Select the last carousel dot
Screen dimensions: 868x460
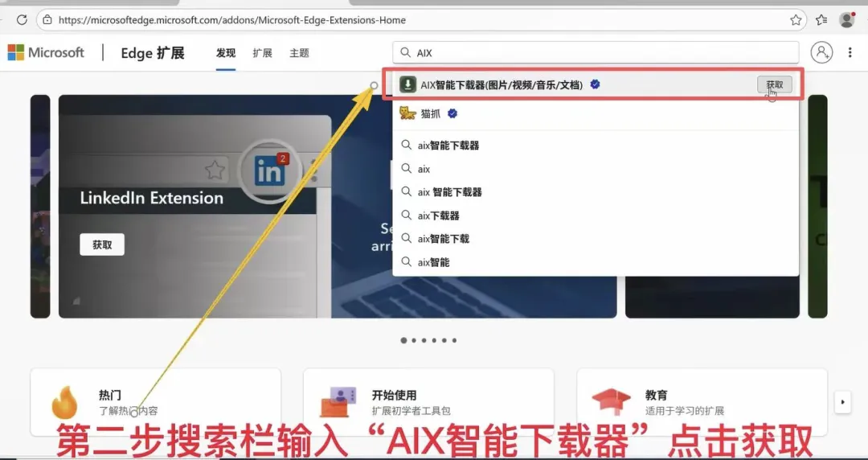tap(454, 340)
